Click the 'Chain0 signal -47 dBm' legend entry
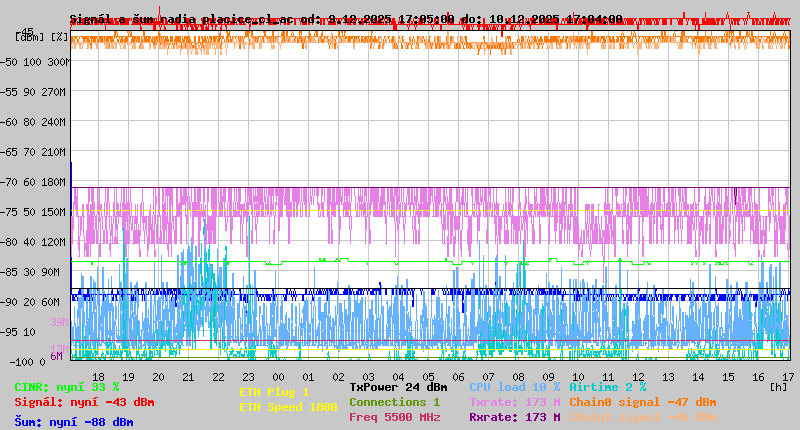Viewport: 800px width, 430px height. pos(643,402)
